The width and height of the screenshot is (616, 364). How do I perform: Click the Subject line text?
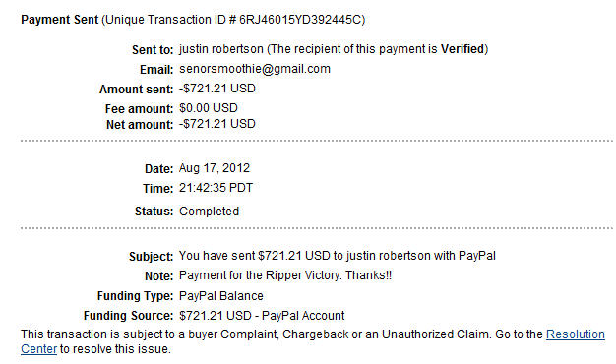tap(338, 256)
